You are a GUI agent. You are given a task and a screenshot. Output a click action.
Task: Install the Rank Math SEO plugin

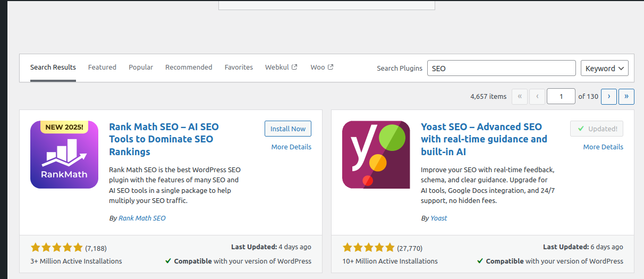pyautogui.click(x=288, y=129)
